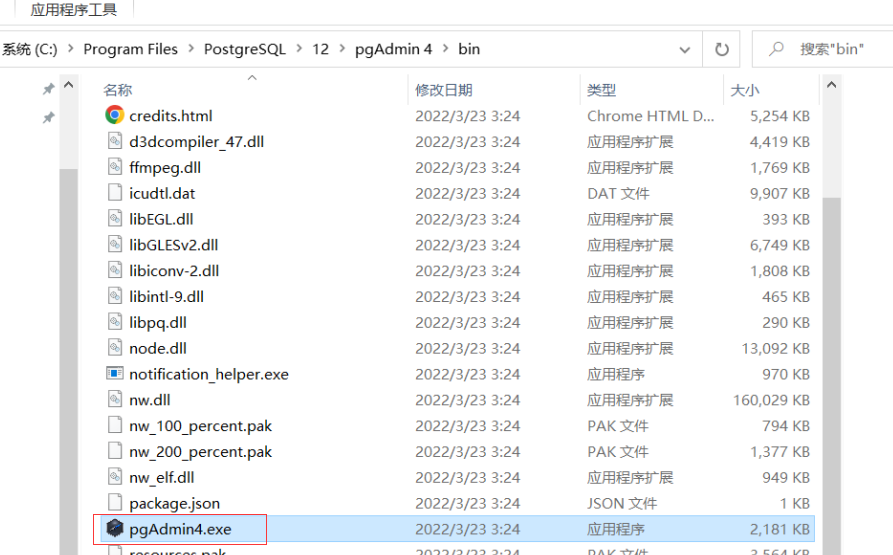This screenshot has width=893, height=555.
Task: Click the DLL icon of d3dcompiler_47.dll
Action: pyautogui.click(x=114, y=141)
